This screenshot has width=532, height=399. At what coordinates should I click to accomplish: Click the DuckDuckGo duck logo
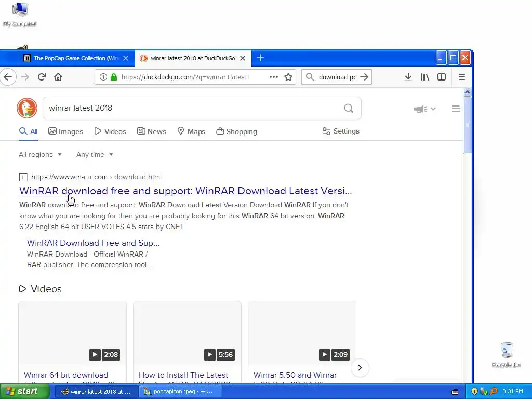27,108
